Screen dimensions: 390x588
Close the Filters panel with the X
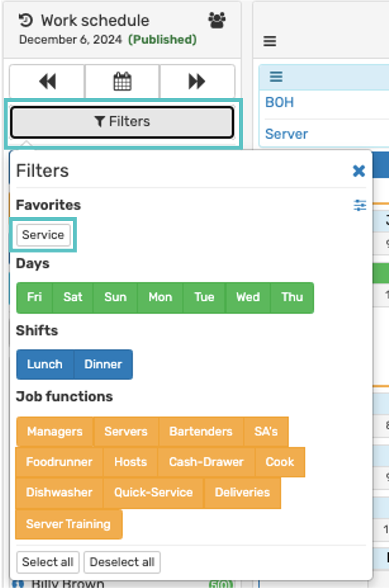[x=359, y=171]
